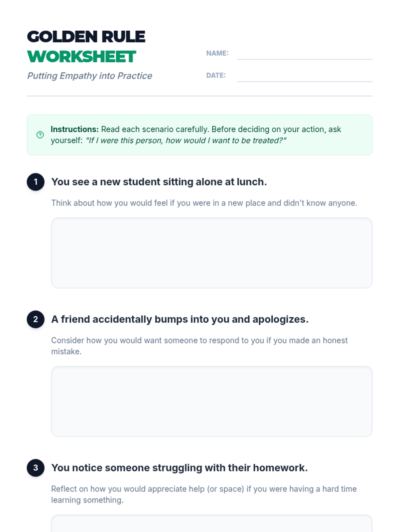This screenshot has height=532, width=399.
Task: Select heading about new student at lunch
Action: (159, 182)
